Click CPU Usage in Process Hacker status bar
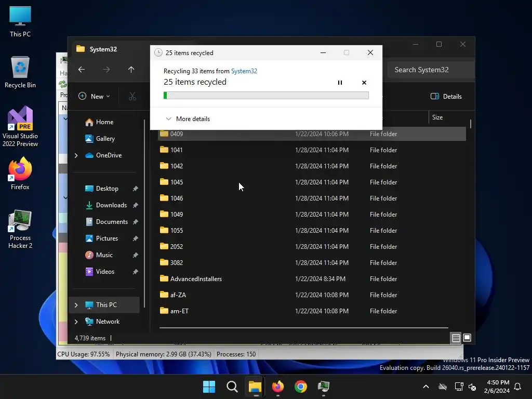The image size is (532, 399). click(84, 354)
